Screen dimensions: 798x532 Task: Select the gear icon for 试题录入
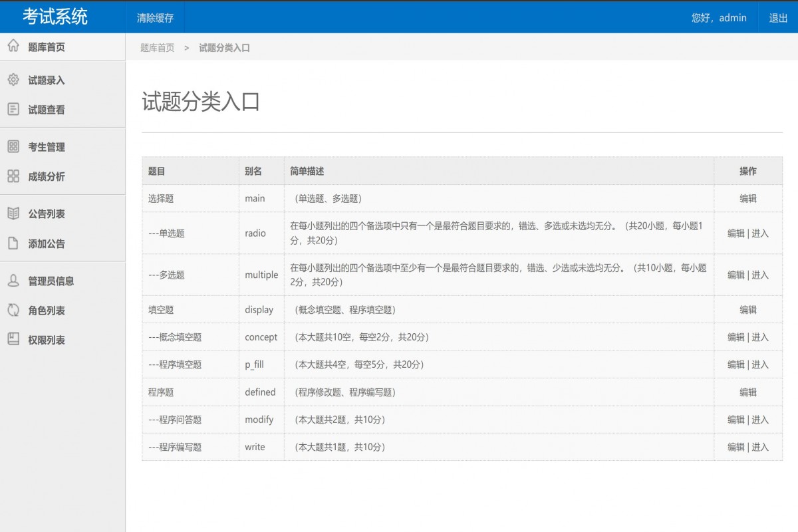pos(12,80)
